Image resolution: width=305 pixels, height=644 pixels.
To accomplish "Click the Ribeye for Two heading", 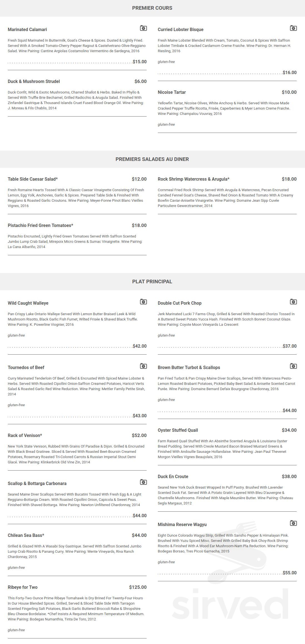I will (x=22, y=587).
